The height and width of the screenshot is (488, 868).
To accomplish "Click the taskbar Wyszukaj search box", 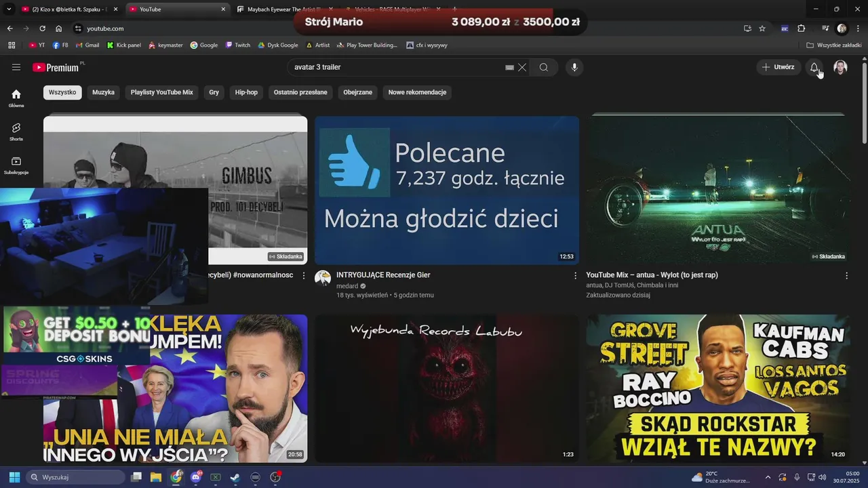I will (76, 477).
